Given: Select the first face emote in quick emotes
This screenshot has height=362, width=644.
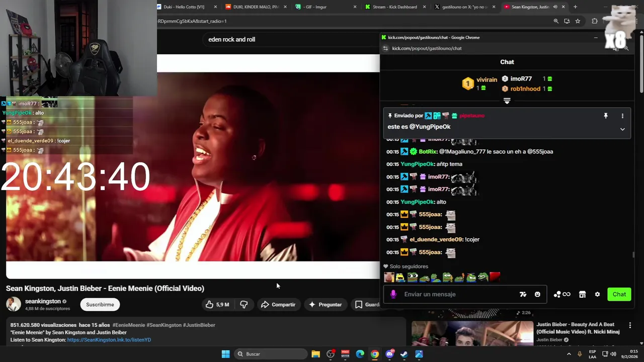Looking at the screenshot, I should point(389,277).
